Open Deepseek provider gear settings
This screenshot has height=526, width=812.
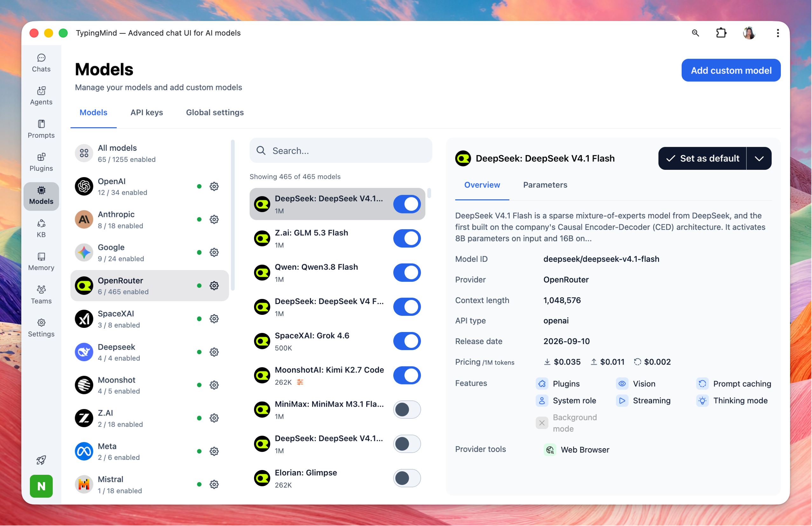click(214, 352)
